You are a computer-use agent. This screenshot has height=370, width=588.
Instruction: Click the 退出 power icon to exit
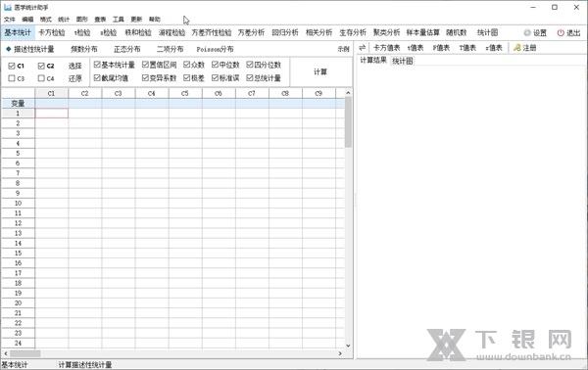coord(561,33)
